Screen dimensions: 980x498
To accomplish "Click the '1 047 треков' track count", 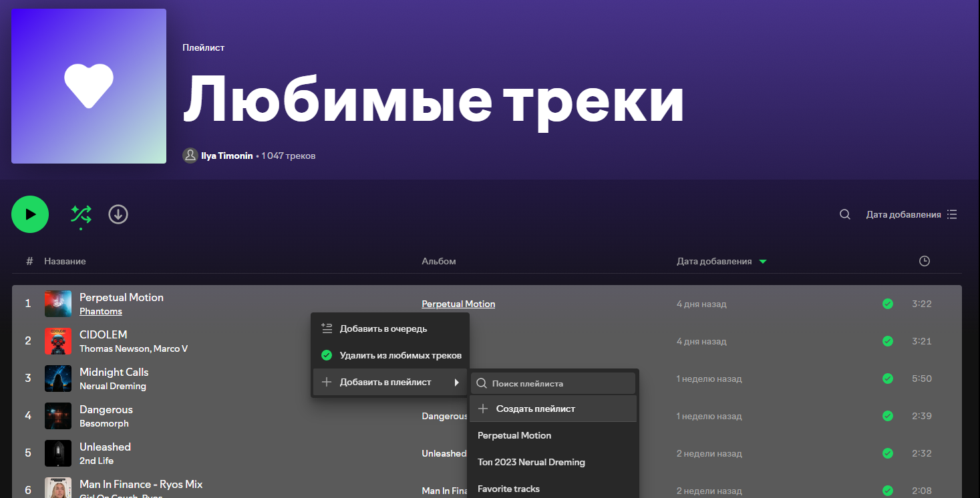I will tap(289, 156).
